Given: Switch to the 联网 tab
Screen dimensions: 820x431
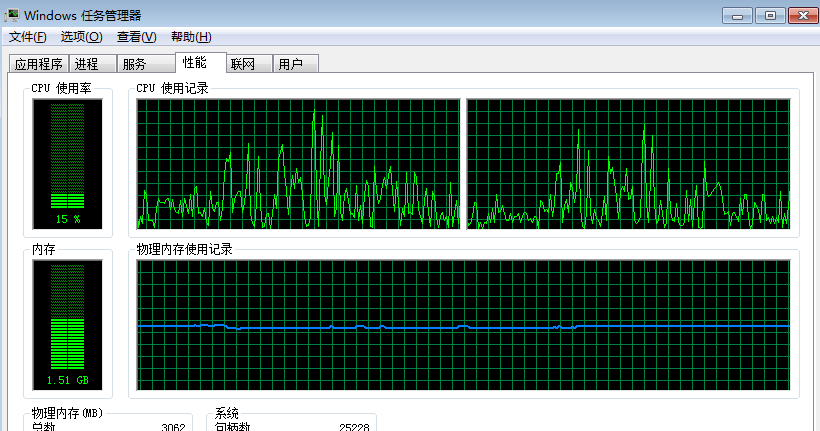Looking at the screenshot, I should [x=249, y=64].
